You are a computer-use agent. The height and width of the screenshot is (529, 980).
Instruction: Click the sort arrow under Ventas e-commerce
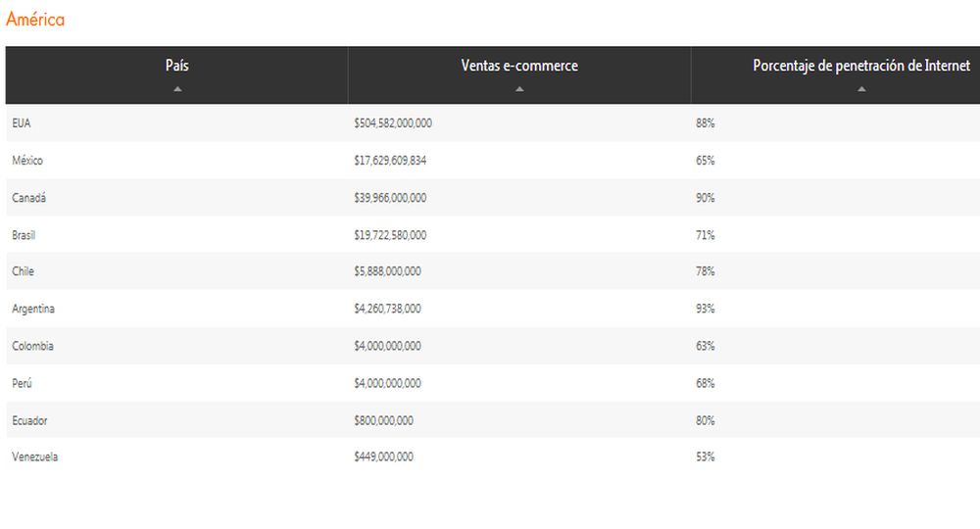point(519,89)
